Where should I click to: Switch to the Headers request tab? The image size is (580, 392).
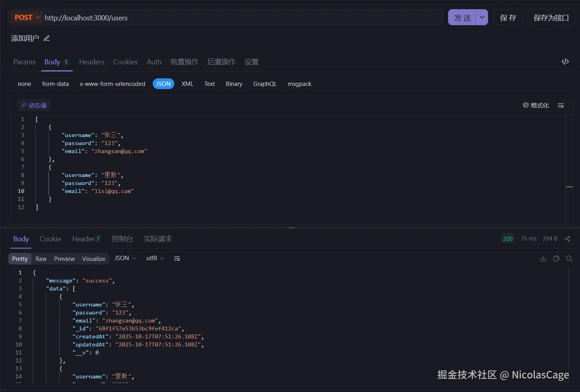(x=92, y=62)
